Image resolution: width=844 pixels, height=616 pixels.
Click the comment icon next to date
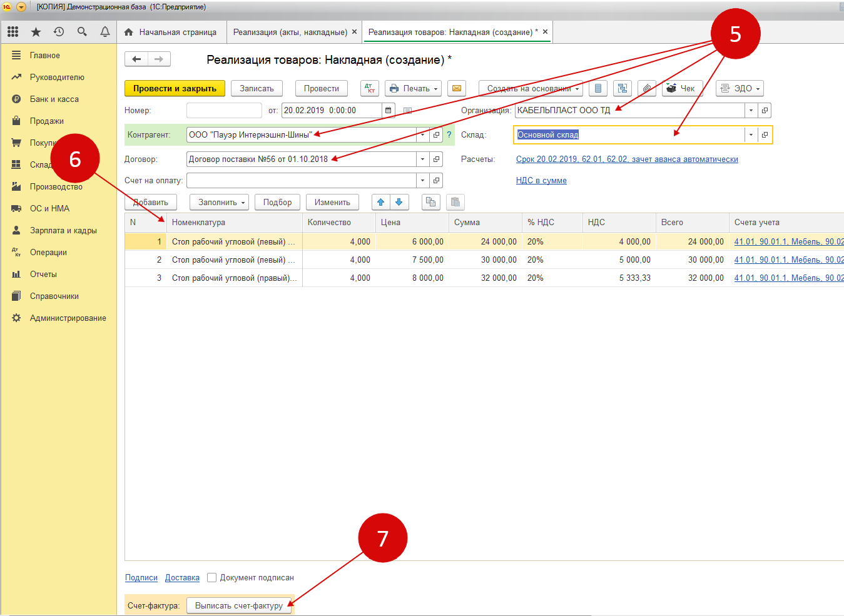point(407,111)
